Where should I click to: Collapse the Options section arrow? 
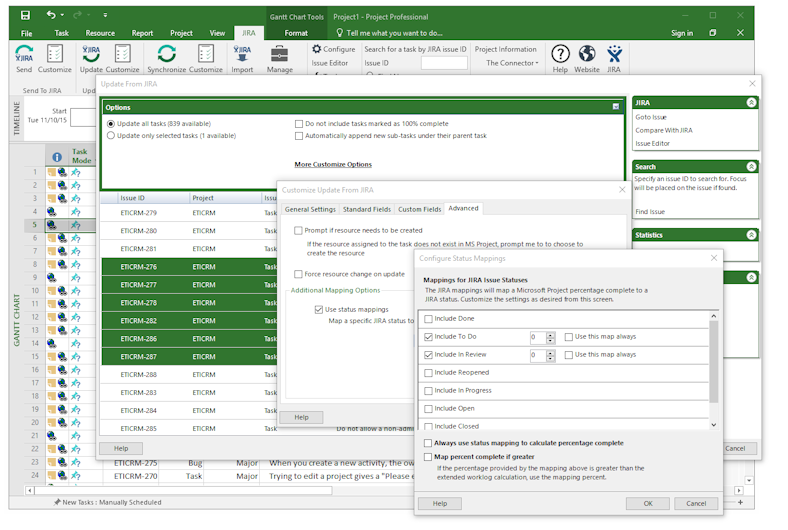(x=616, y=107)
